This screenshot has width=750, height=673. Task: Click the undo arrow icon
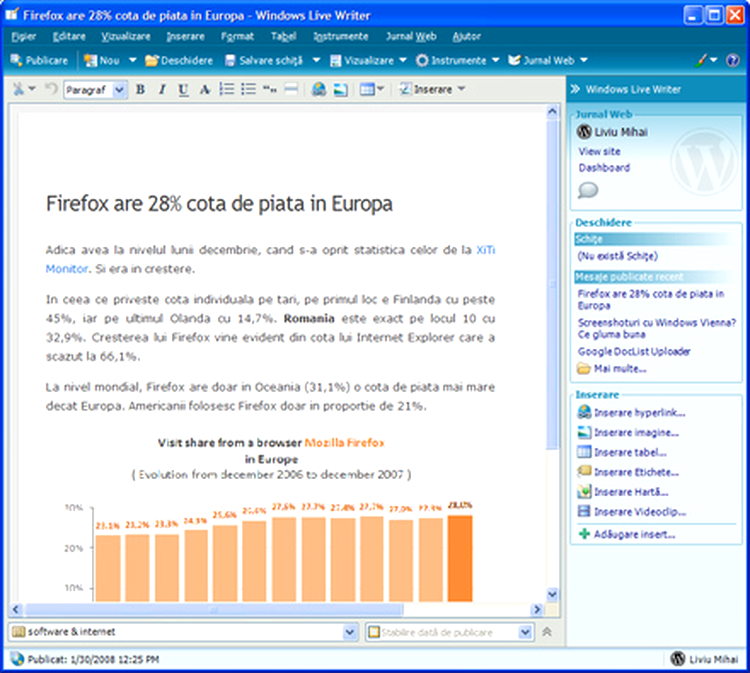pos(51,89)
